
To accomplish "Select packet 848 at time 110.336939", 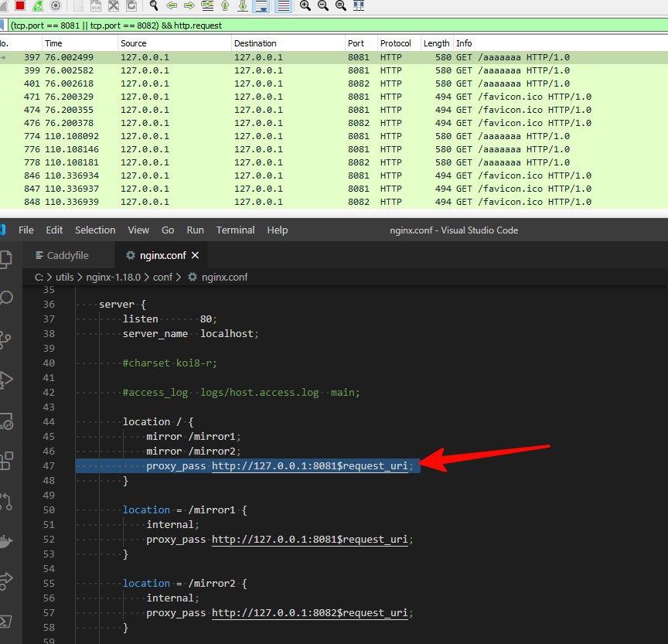I will coord(334,202).
